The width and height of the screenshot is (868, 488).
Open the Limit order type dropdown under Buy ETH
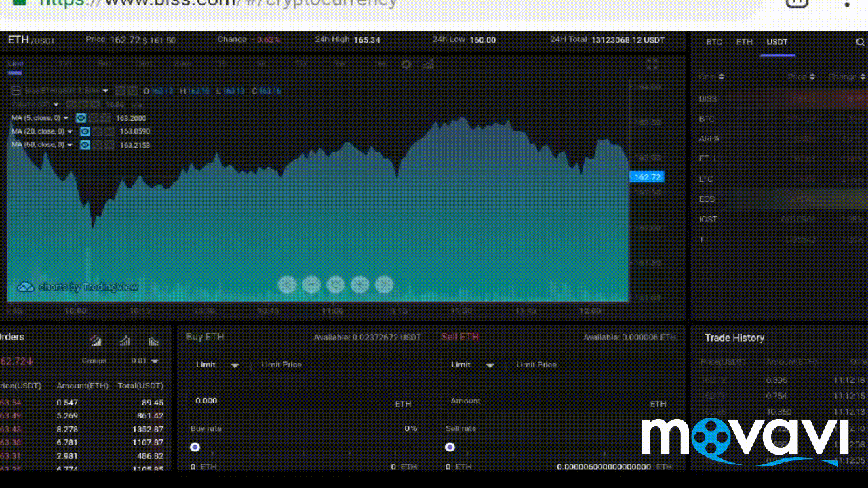pos(217,365)
